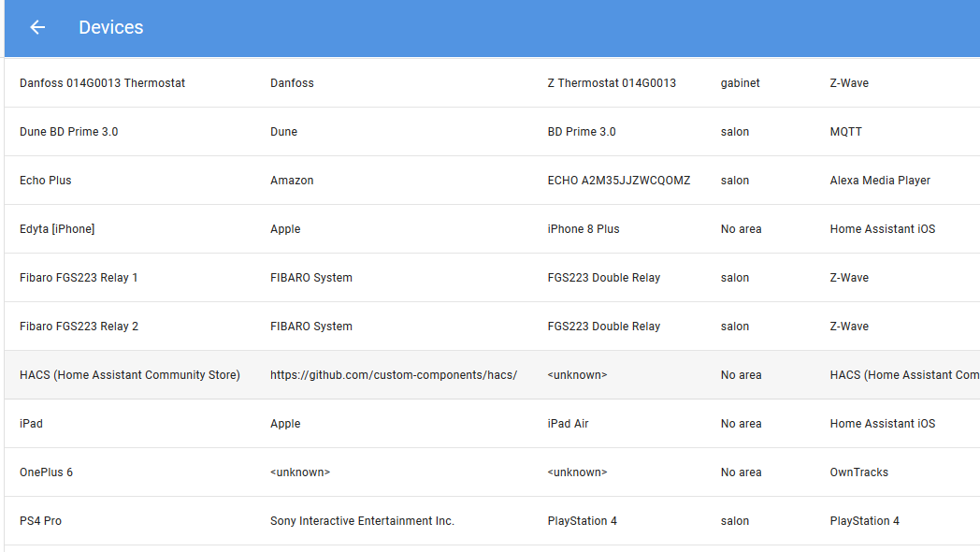Click the Devices page title

point(111,27)
